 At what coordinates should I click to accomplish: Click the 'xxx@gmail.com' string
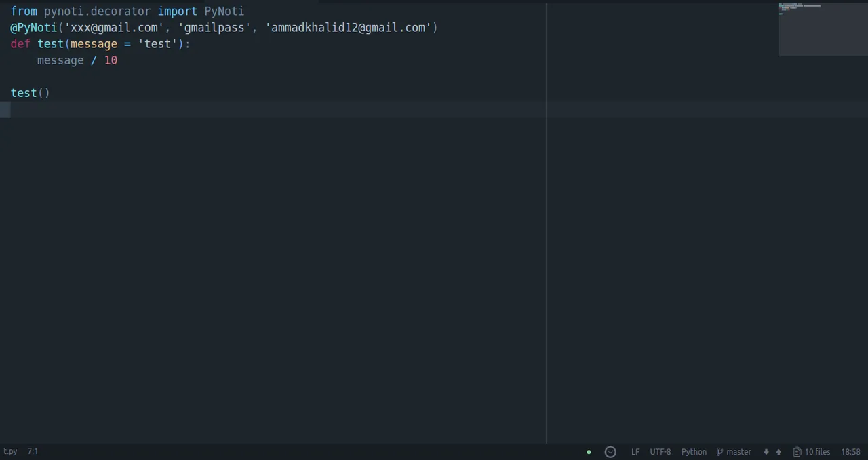click(x=114, y=28)
